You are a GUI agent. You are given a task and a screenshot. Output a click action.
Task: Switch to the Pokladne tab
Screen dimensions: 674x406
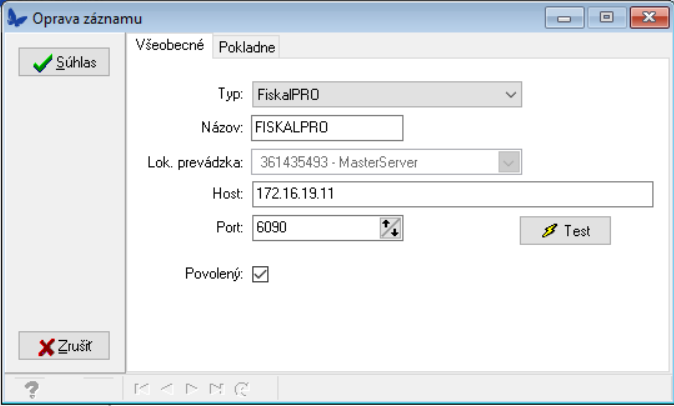248,47
